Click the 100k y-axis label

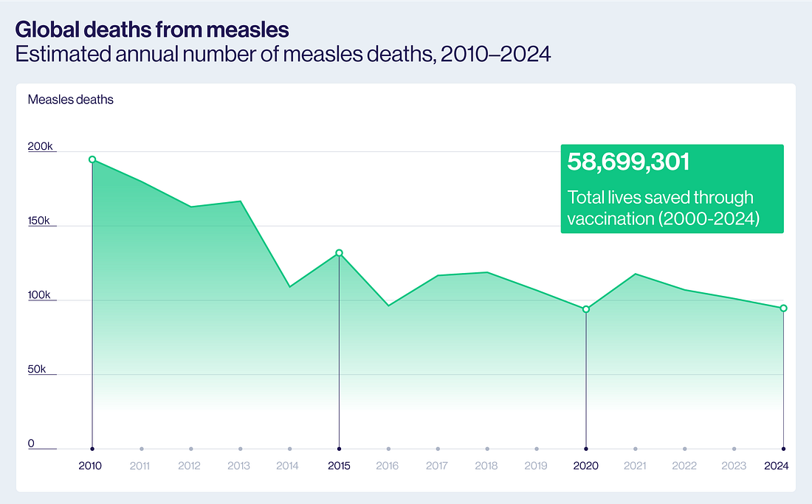click(40, 295)
